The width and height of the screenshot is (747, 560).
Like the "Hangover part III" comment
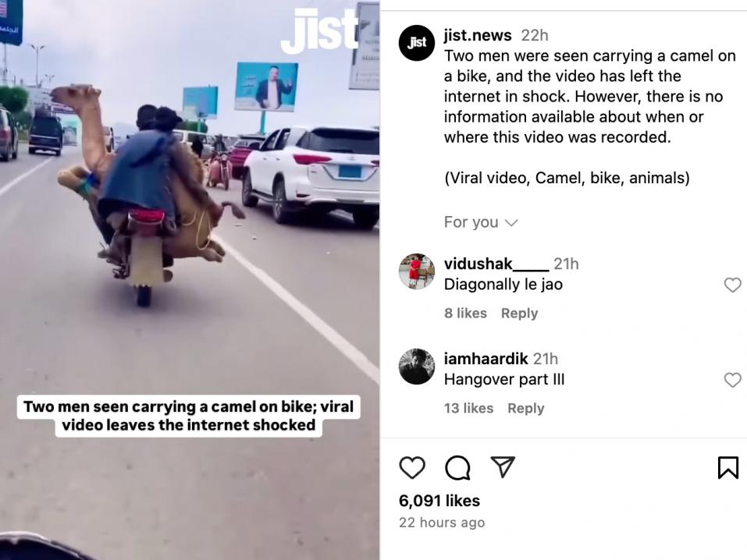point(732,380)
